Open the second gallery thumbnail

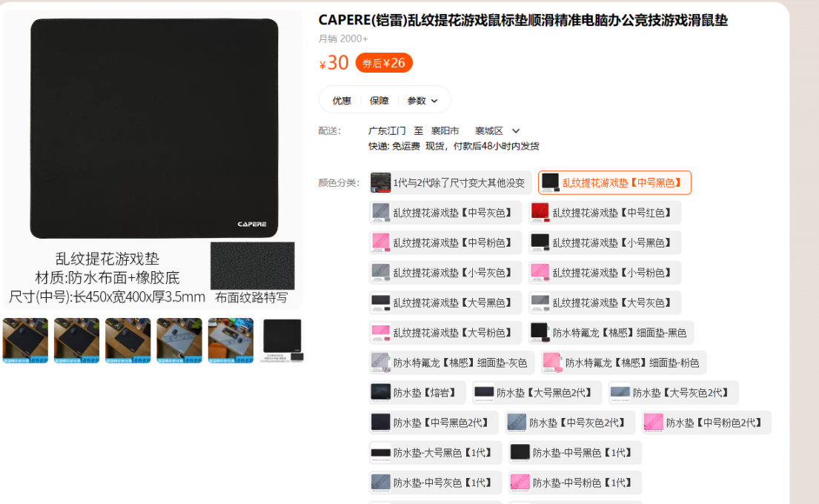coord(77,340)
